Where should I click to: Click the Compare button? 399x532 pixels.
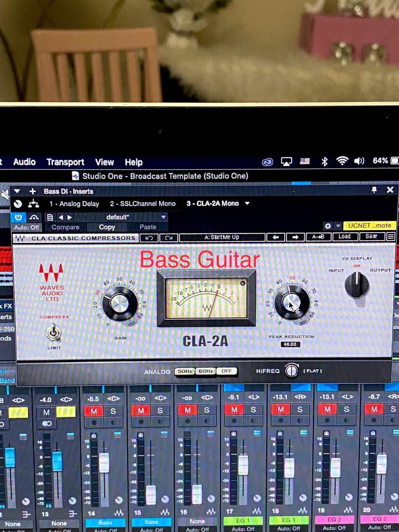pos(65,227)
